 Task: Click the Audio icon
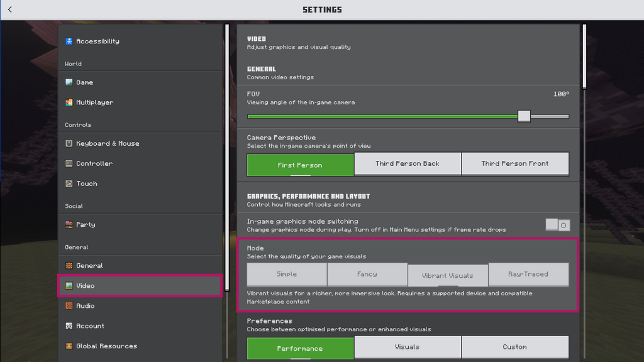(69, 306)
